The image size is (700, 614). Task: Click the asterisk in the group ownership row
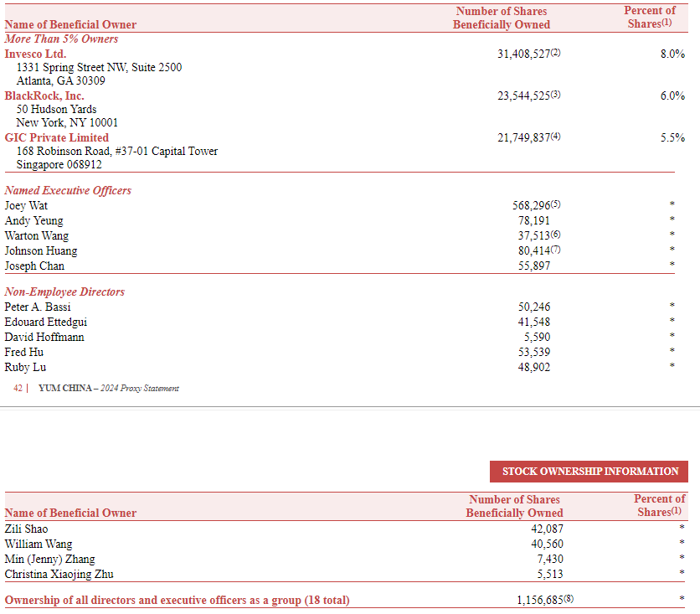tap(682, 599)
